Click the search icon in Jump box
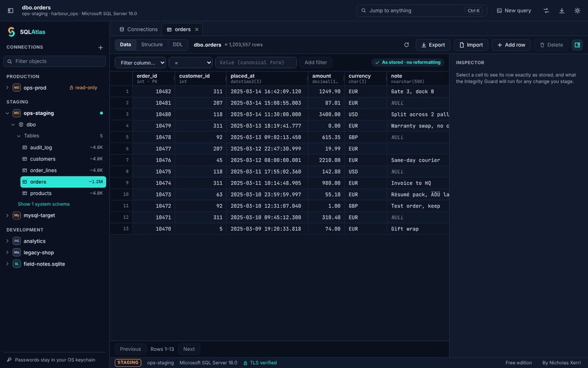This screenshot has width=588, height=368. (363, 11)
